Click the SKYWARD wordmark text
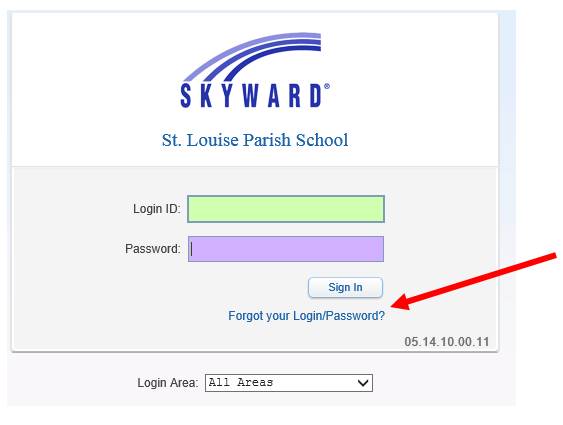563x425 pixels. pos(251,95)
